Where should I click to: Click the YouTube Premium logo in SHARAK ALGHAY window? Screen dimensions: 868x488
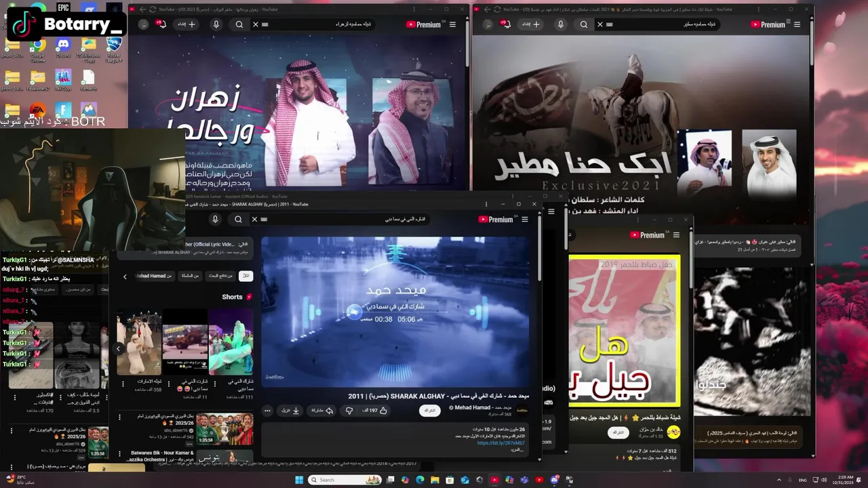tap(496, 219)
